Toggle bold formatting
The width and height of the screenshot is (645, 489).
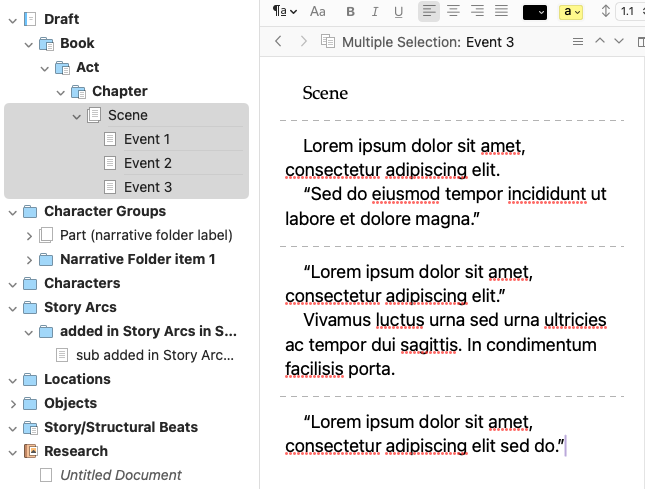tap(350, 12)
